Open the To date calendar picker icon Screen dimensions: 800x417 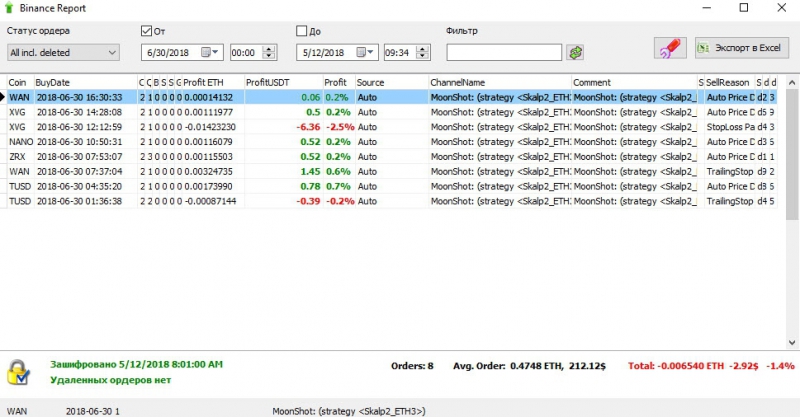pos(365,52)
